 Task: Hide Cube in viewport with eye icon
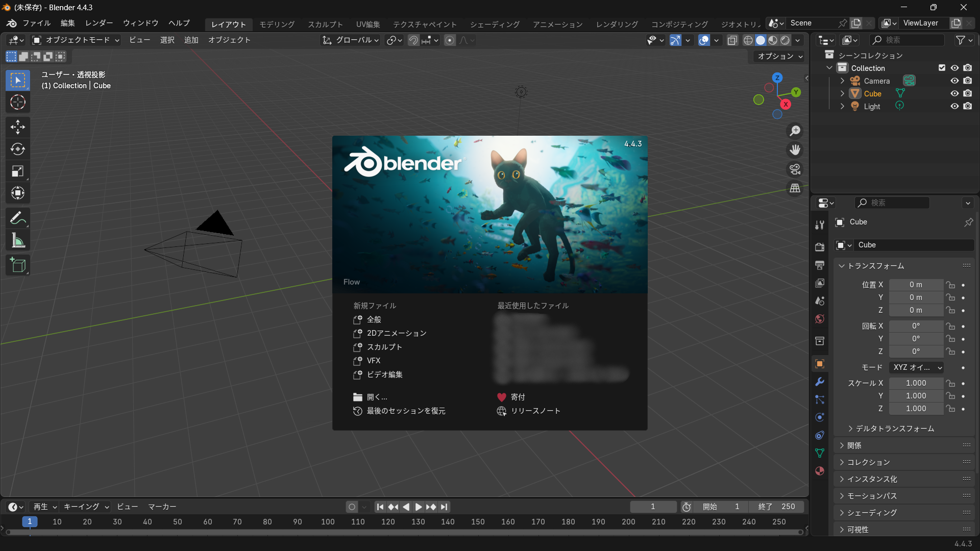click(954, 93)
